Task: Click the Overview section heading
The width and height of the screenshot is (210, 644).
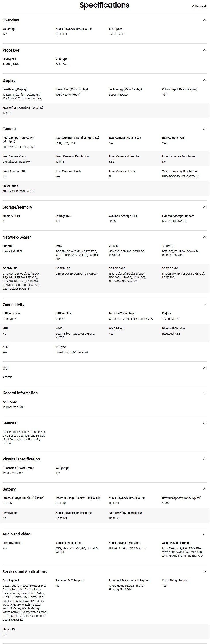Action: click(11, 20)
